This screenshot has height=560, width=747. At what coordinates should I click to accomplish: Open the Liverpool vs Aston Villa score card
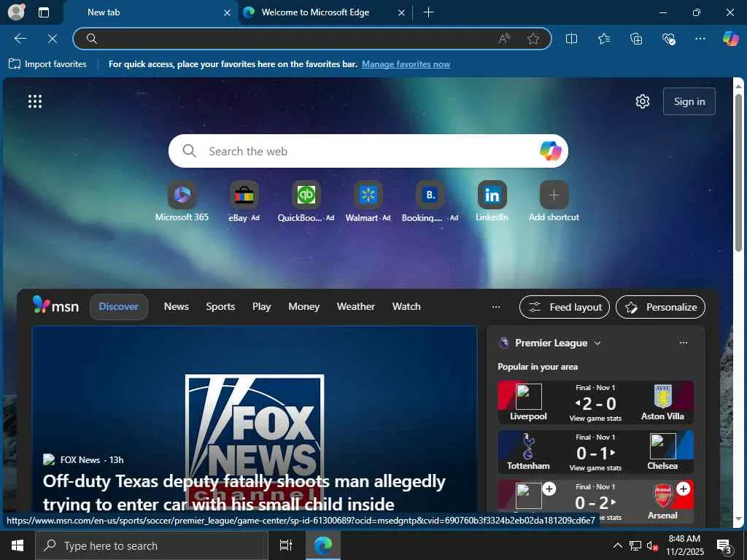[x=595, y=402]
